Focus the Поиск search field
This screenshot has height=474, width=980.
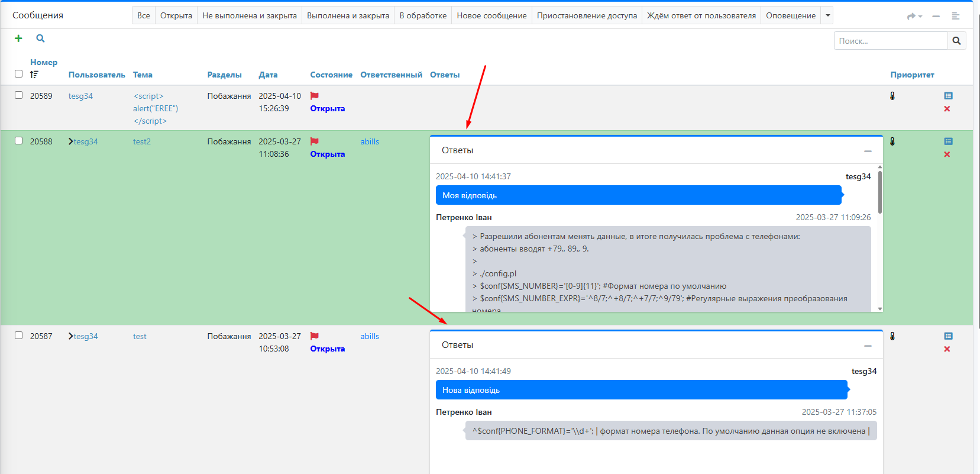point(891,41)
